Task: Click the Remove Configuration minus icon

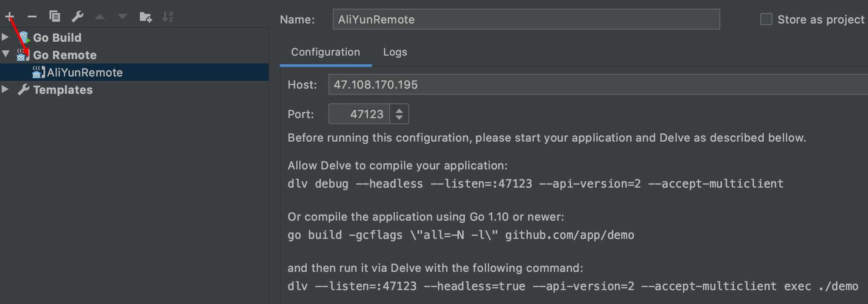Action: click(x=32, y=17)
